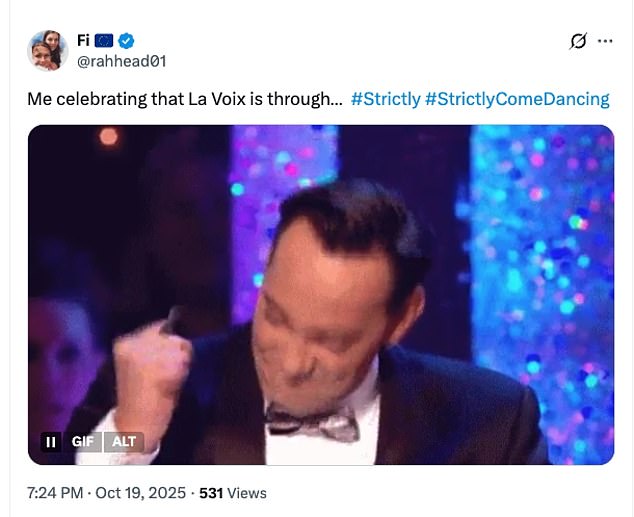The image size is (634, 517).
Task: Open Fi's profile avatar picture
Action: pyautogui.click(x=47, y=49)
